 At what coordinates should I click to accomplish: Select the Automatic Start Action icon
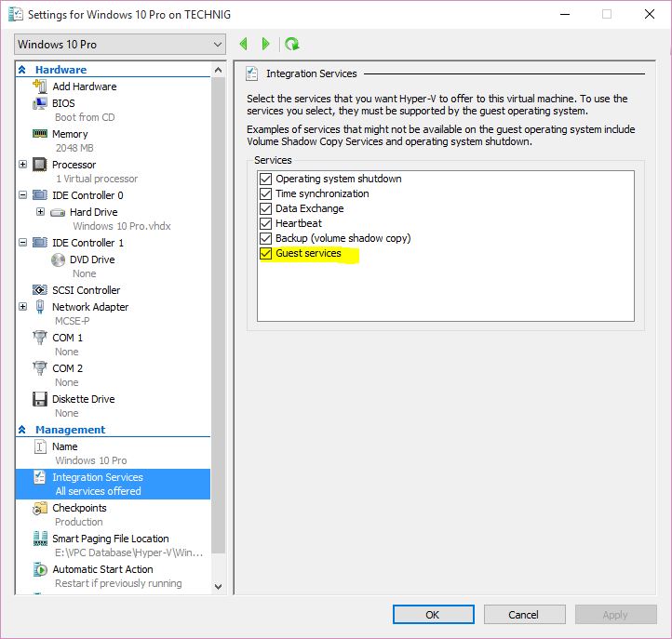coord(40,569)
